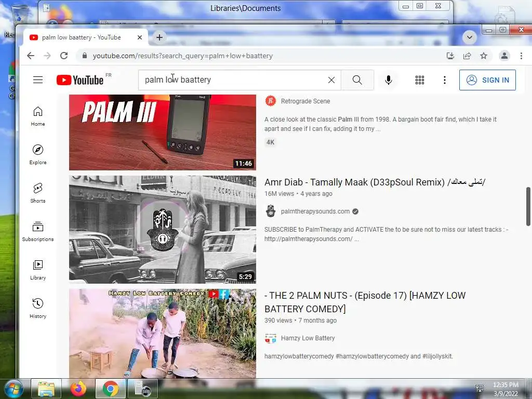Bookmark this page with star icon

click(x=484, y=56)
